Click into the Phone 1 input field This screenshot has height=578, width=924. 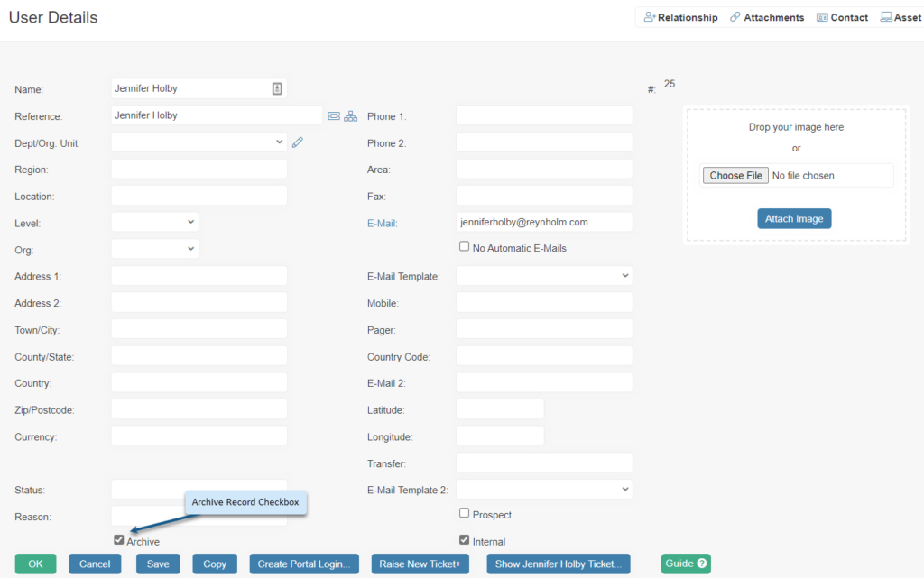coord(544,115)
